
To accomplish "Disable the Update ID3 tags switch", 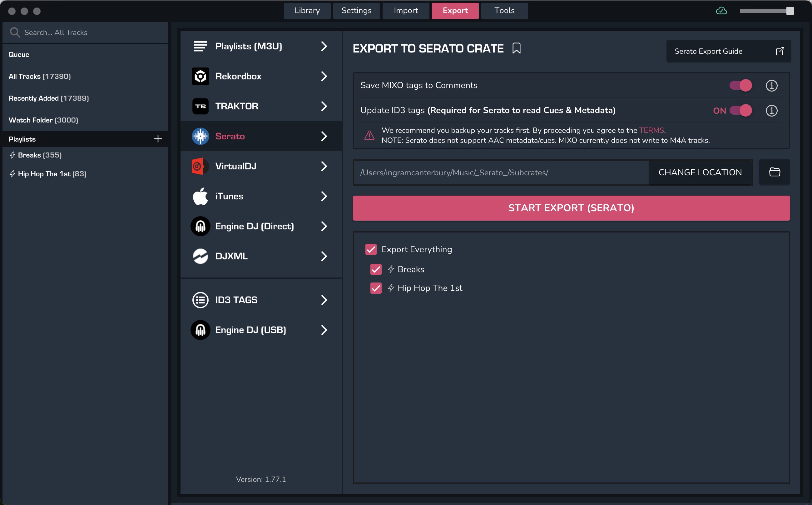I will [740, 111].
